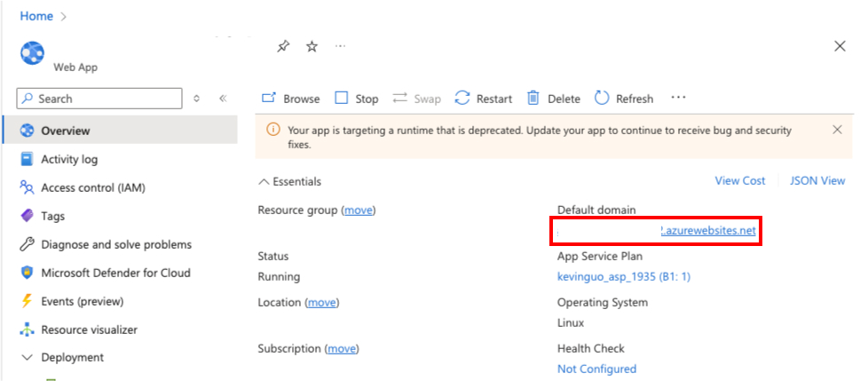Restart the web app
This screenshot has height=381, width=868.
click(484, 99)
